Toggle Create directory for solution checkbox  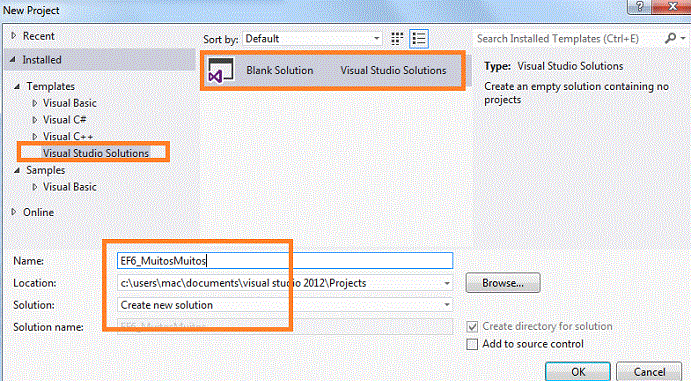pyautogui.click(x=472, y=326)
